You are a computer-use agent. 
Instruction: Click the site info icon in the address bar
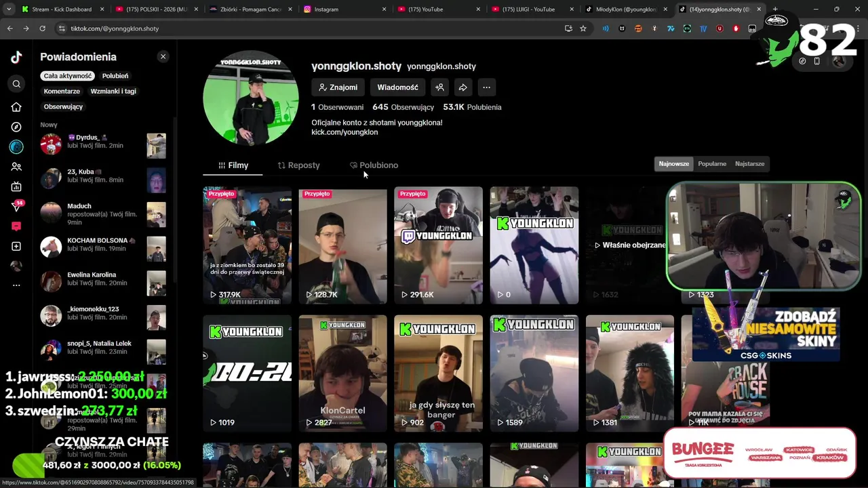(x=62, y=28)
